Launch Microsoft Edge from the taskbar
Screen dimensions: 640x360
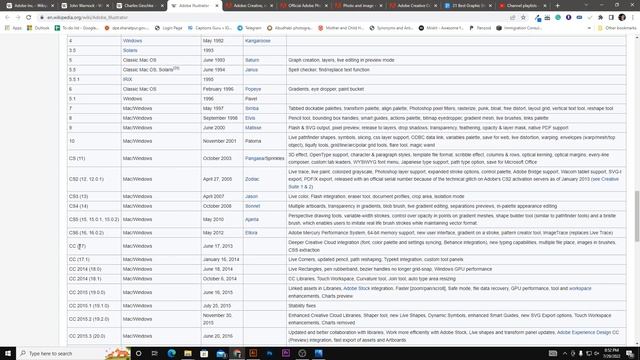[171, 353]
